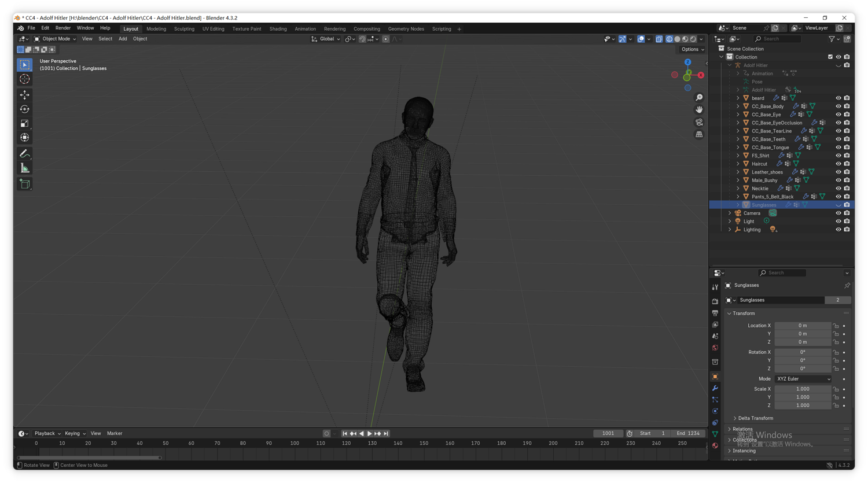The image size is (868, 483).
Task: Open the Tool properties tab
Action: [715, 287]
